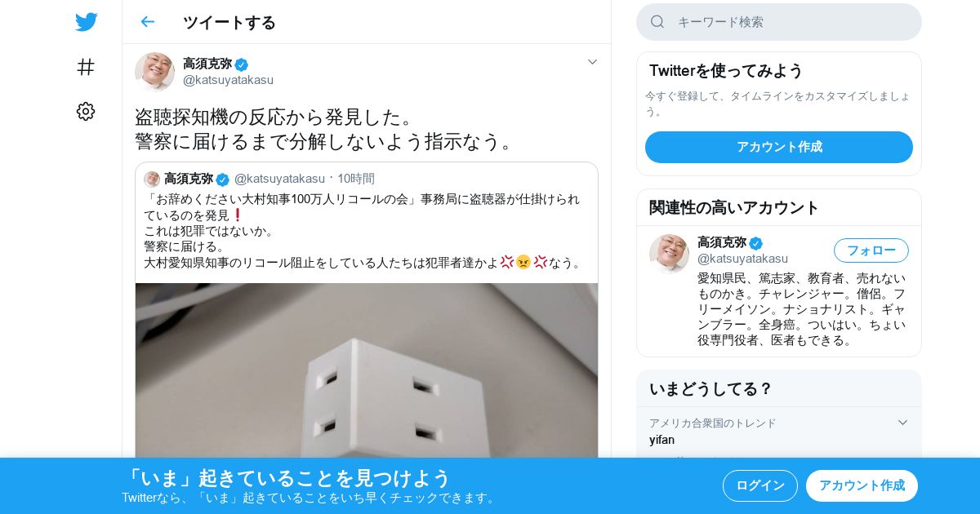Click small avatar in the quoted tweet
980x514 pixels.
click(152, 179)
